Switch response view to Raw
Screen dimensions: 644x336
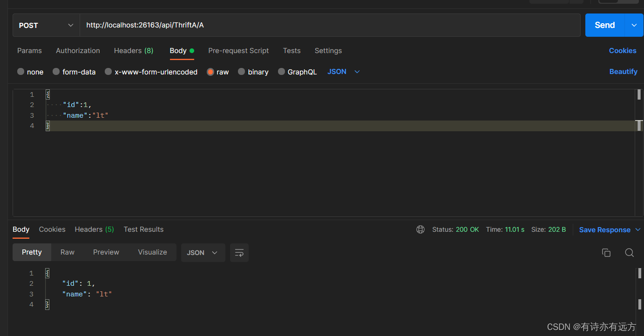tap(68, 252)
